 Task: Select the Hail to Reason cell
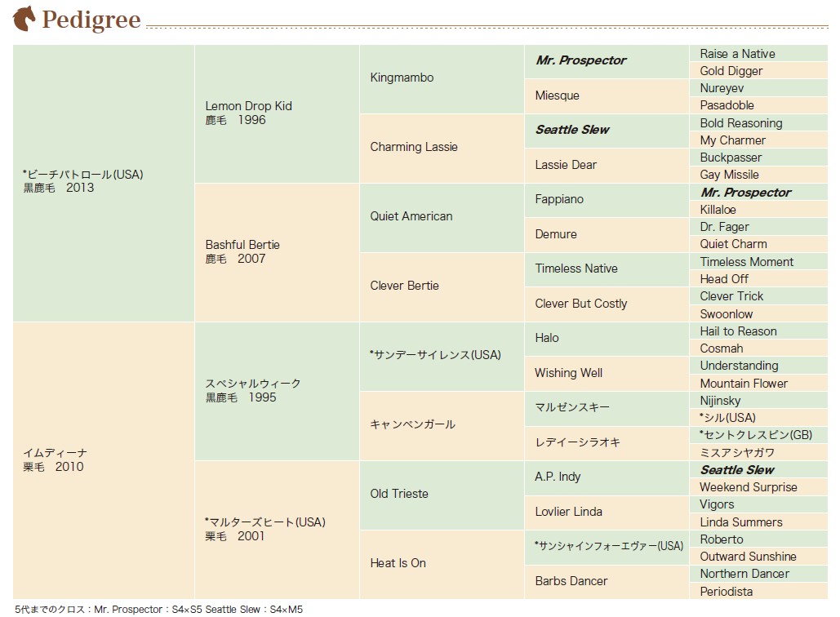(x=758, y=331)
